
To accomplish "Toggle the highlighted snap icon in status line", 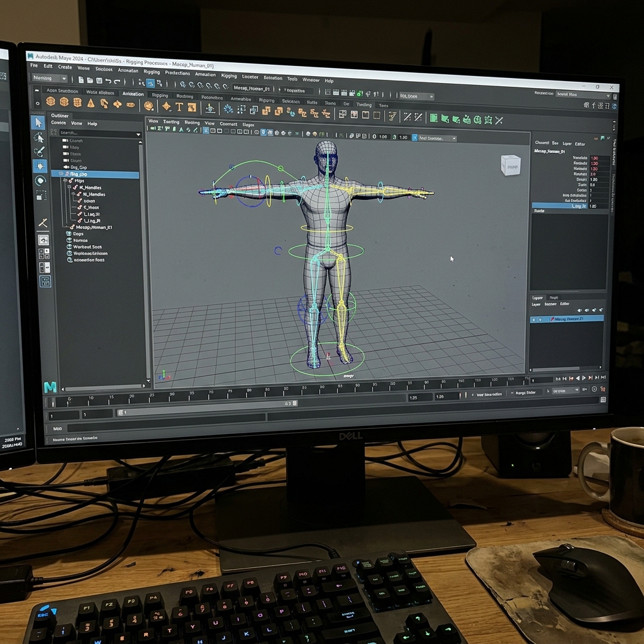I will pyautogui.click(x=150, y=84).
